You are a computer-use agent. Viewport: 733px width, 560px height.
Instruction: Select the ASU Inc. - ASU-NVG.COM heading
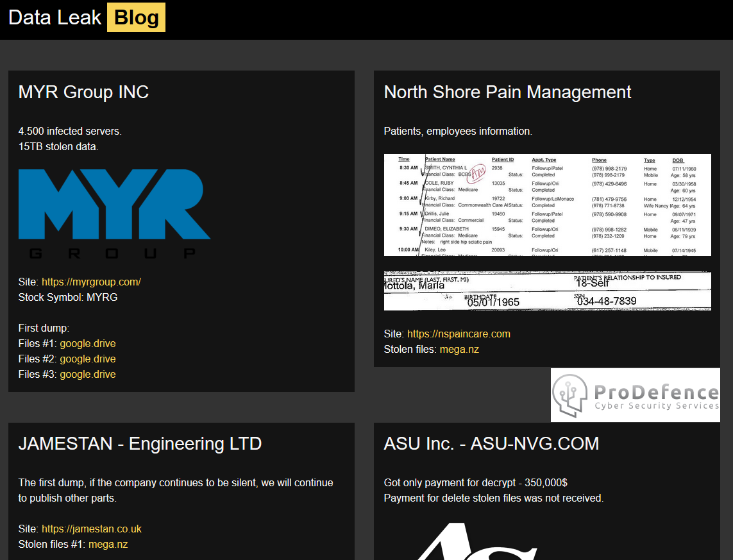[491, 444]
